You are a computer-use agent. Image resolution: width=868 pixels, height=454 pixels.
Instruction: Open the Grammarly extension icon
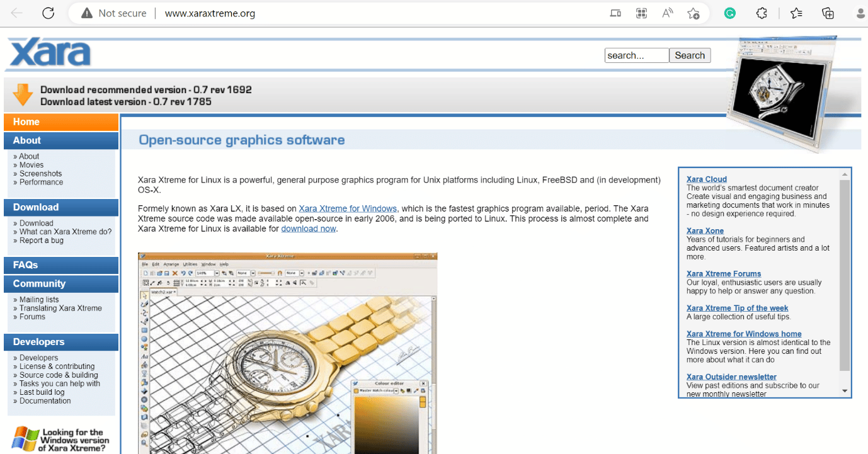[x=730, y=13]
